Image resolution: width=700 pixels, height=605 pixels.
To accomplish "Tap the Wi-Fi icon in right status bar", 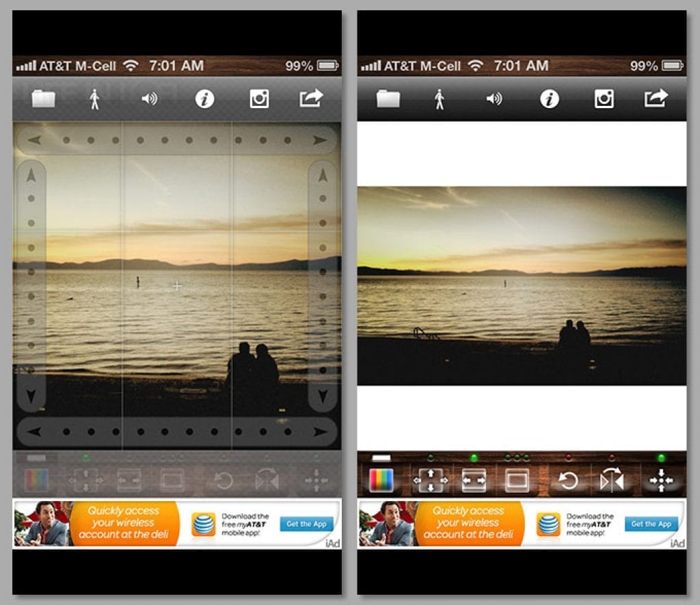I will [x=476, y=66].
